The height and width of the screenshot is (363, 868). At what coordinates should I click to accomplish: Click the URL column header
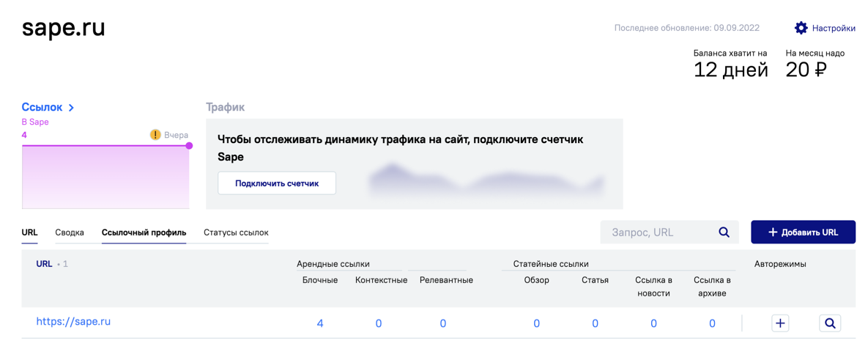[44, 264]
